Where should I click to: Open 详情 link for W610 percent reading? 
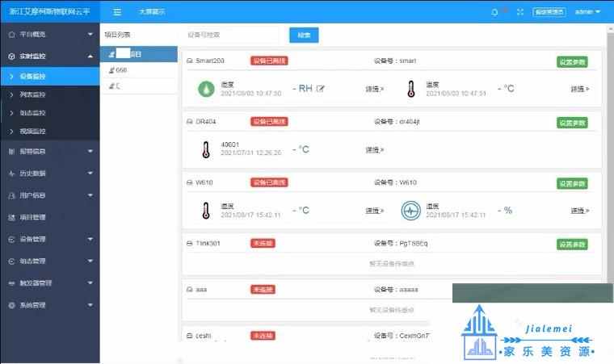(x=580, y=211)
